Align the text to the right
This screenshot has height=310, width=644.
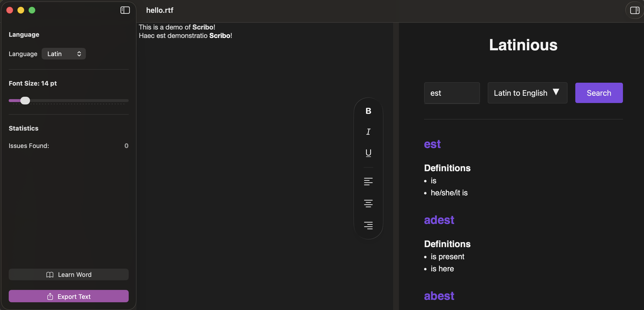point(368,225)
